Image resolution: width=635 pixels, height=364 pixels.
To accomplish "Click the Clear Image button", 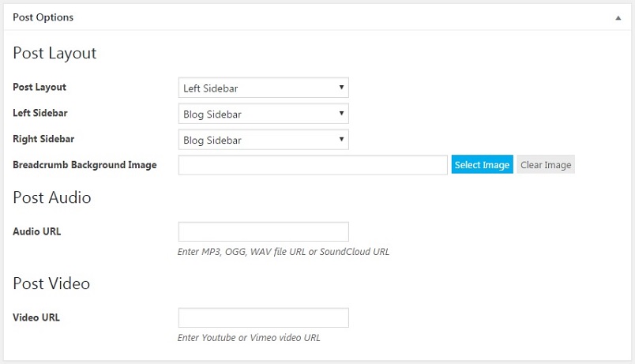I will coord(546,164).
